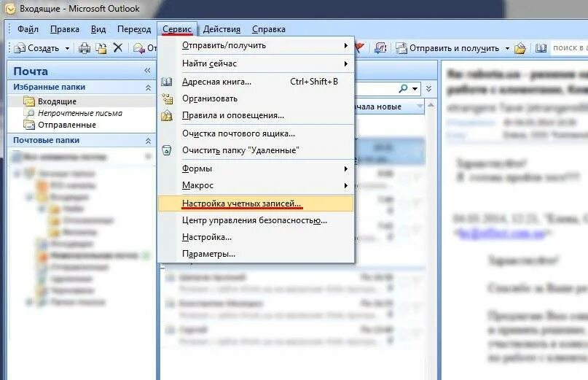
Task: Open the Макрос submenu
Action: pyautogui.click(x=256, y=185)
